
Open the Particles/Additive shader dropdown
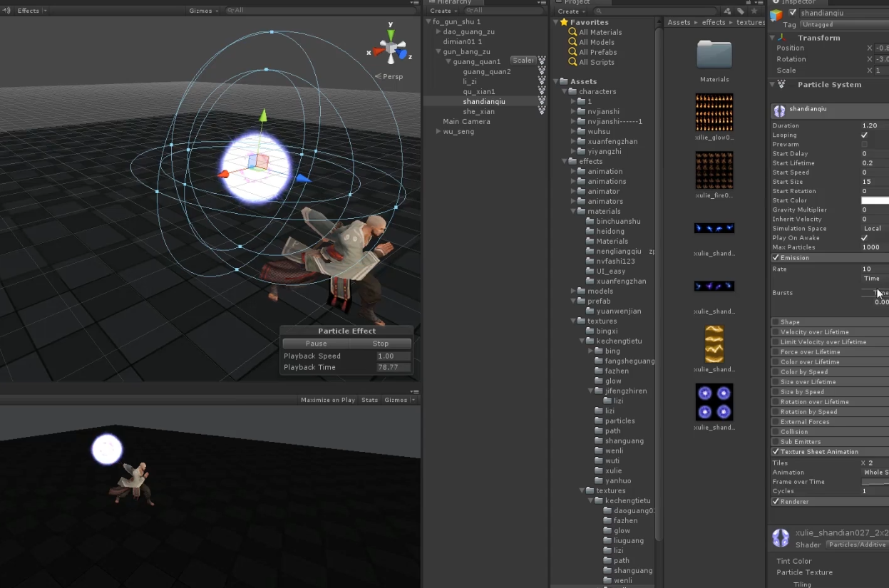[858, 545]
